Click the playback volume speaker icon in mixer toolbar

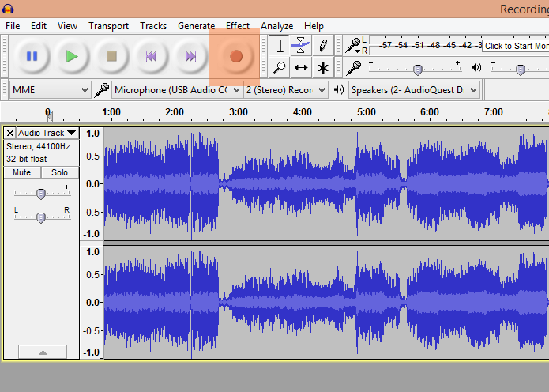coord(476,67)
